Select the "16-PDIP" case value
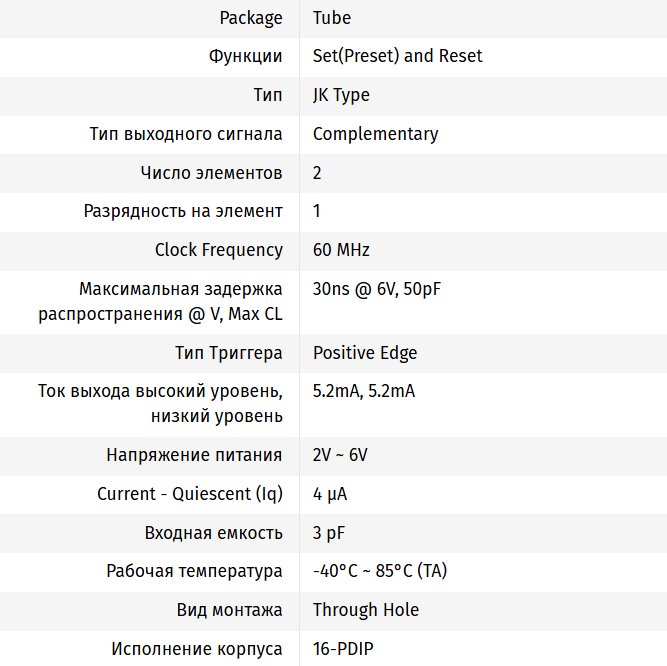Viewport: 667px width, 666px height. point(345,649)
